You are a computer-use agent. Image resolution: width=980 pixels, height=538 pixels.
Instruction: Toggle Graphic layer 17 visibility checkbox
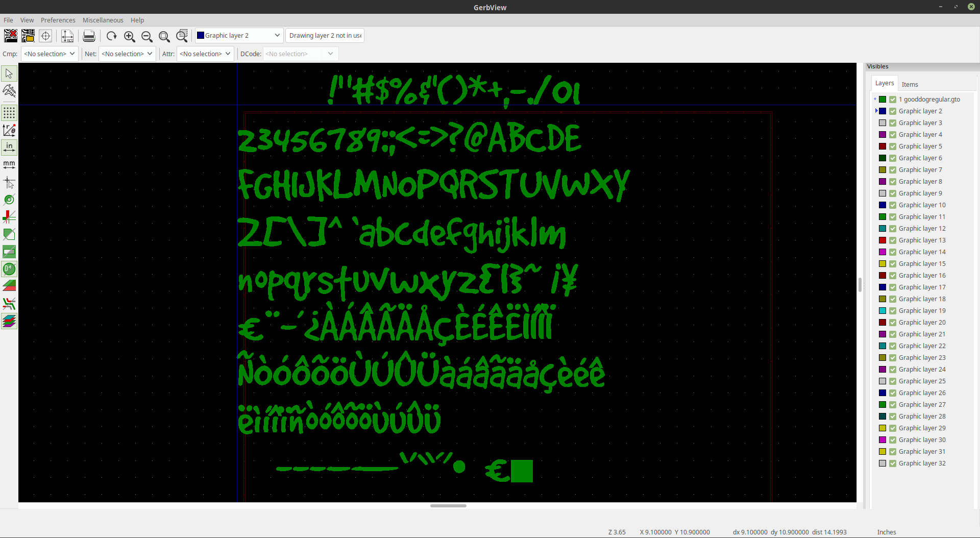click(893, 287)
